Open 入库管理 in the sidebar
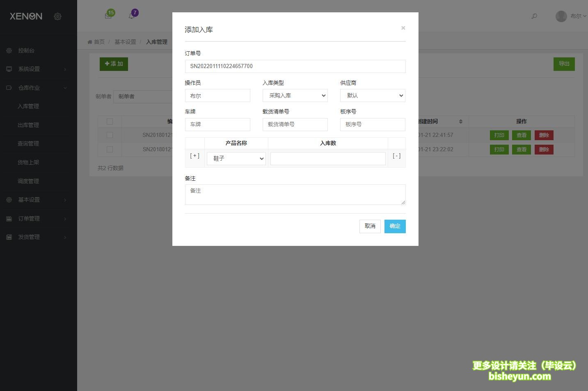Screen dimensions: 588x391 (x=28, y=106)
